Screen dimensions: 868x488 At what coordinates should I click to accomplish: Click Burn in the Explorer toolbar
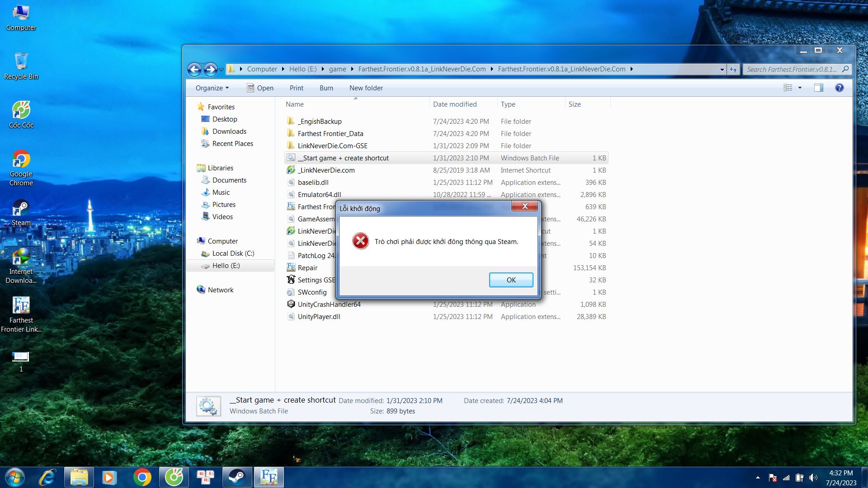(x=326, y=88)
